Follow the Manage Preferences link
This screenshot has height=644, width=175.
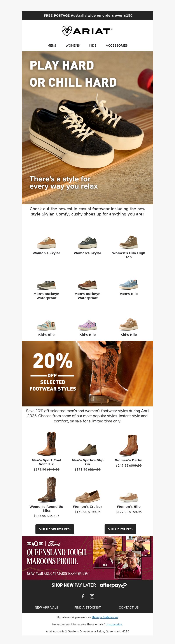coord(105,617)
